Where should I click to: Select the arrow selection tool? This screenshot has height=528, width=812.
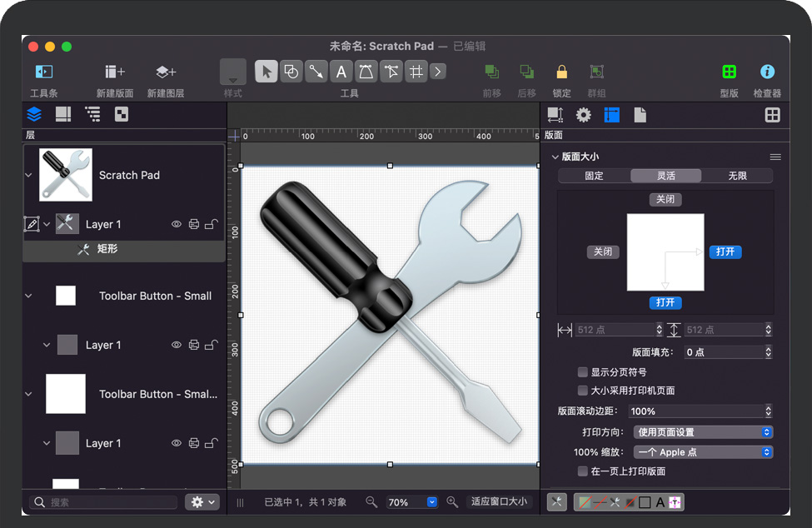[266, 72]
